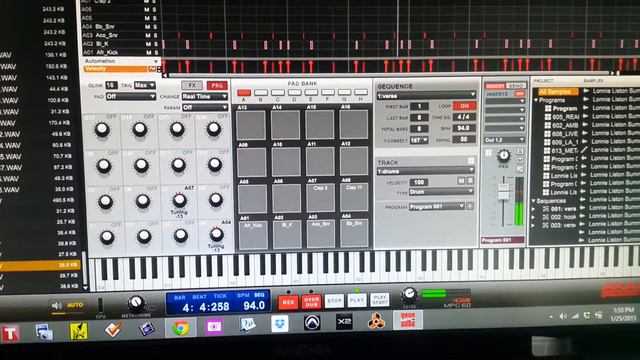Click the AUTO audition button
The image size is (640, 360).
coord(75,305)
